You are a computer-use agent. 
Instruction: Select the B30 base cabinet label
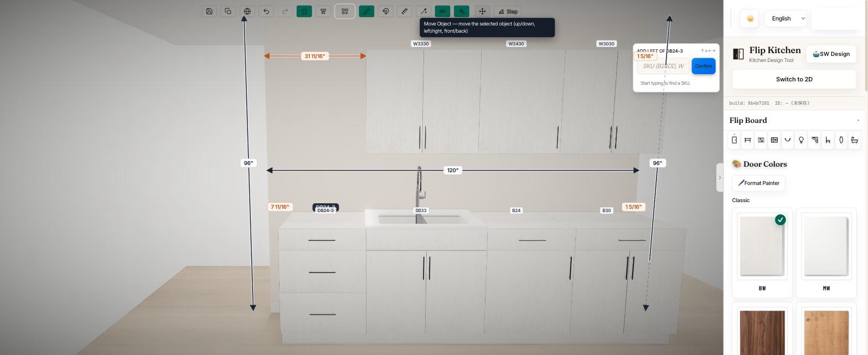tap(607, 210)
